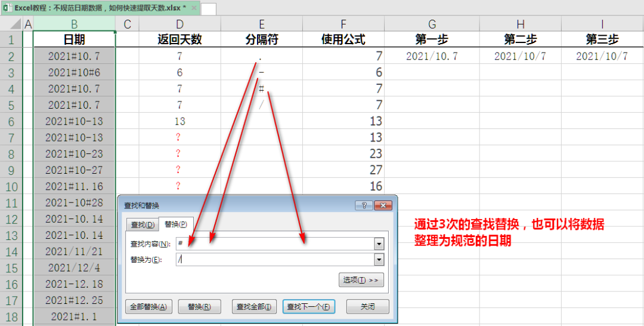Select row 18 header
The height and width of the screenshot is (326, 644).
[x=11, y=316]
